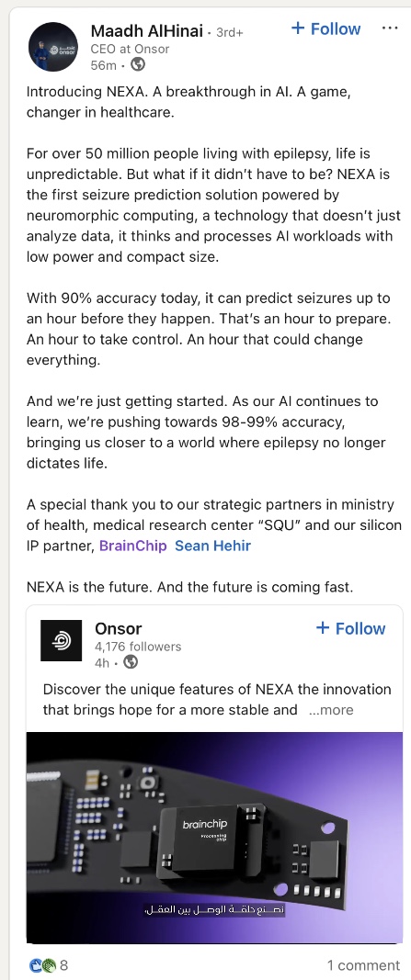The image size is (411, 980).
Task: Open the 1 comment link
Action: [x=363, y=965]
